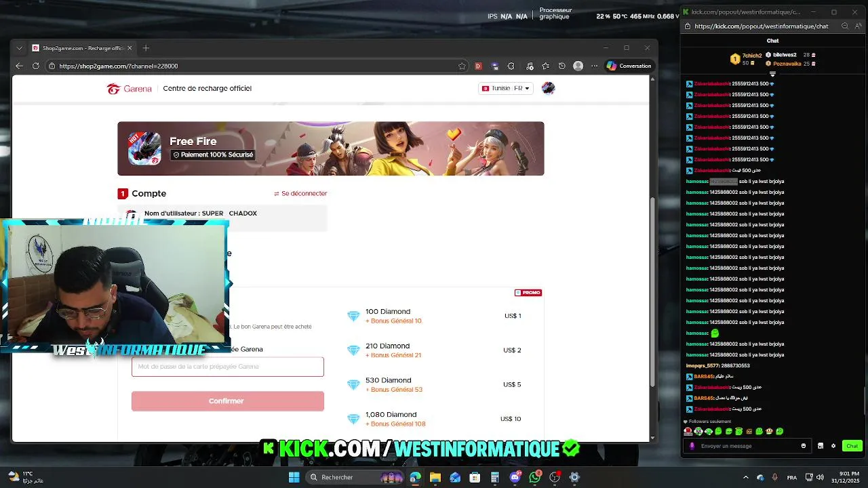Click the purple microphone chat icon
The image size is (868, 488).
692,446
